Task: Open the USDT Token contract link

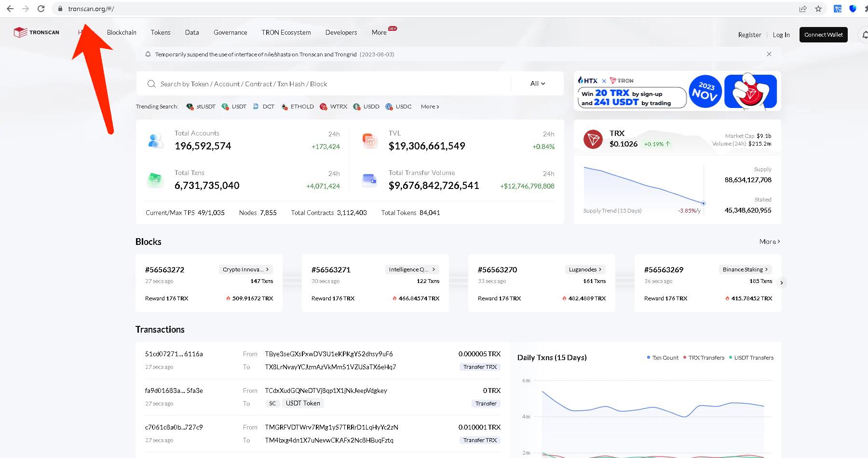Action: point(303,403)
